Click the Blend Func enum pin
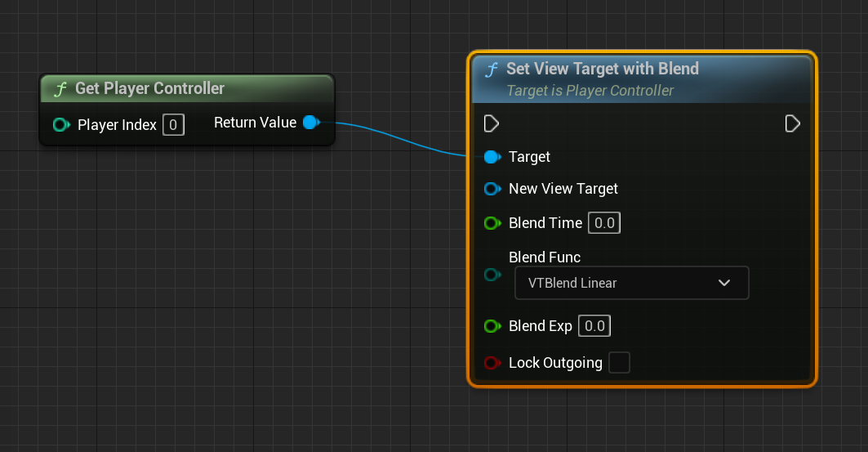 pos(492,275)
